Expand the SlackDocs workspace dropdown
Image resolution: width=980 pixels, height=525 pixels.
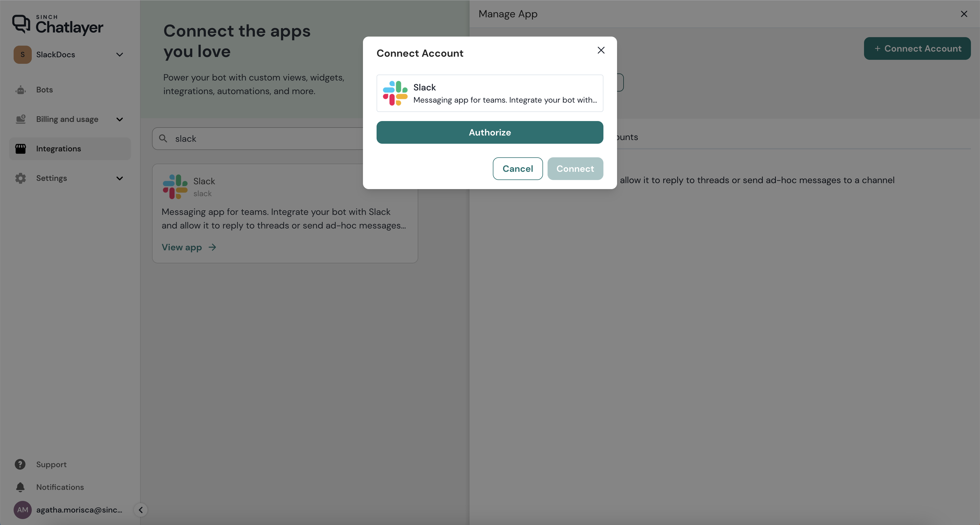119,55
